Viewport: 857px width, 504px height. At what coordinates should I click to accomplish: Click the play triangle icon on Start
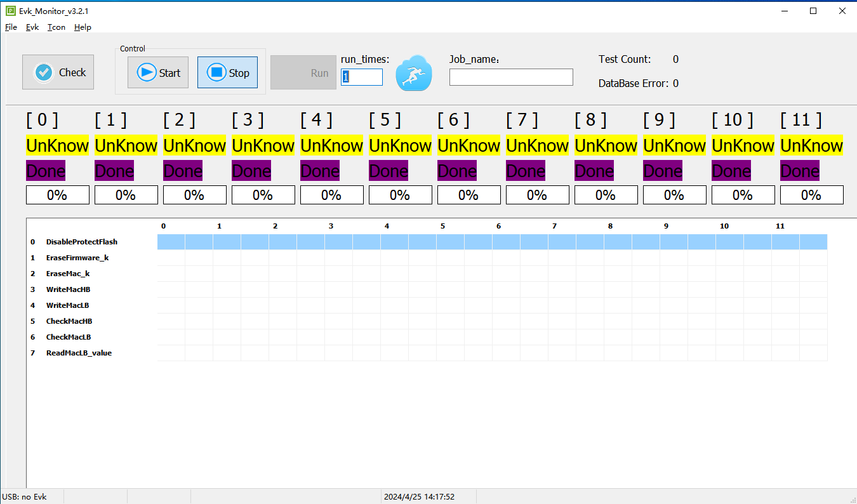147,72
